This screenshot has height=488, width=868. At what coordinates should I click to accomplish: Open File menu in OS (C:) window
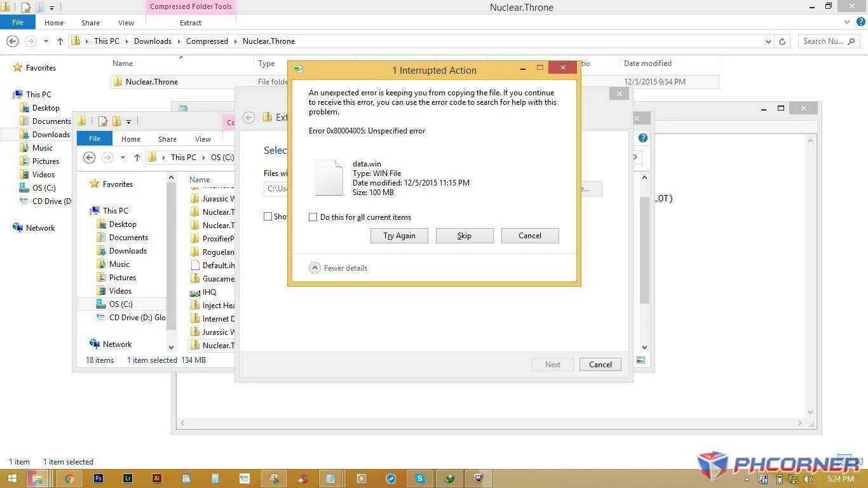(94, 139)
